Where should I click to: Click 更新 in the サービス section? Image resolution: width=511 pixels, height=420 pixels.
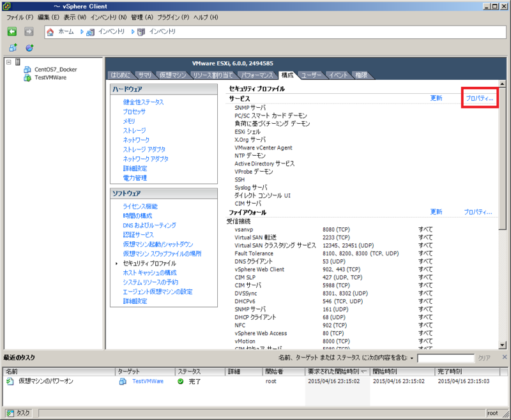[x=436, y=98]
